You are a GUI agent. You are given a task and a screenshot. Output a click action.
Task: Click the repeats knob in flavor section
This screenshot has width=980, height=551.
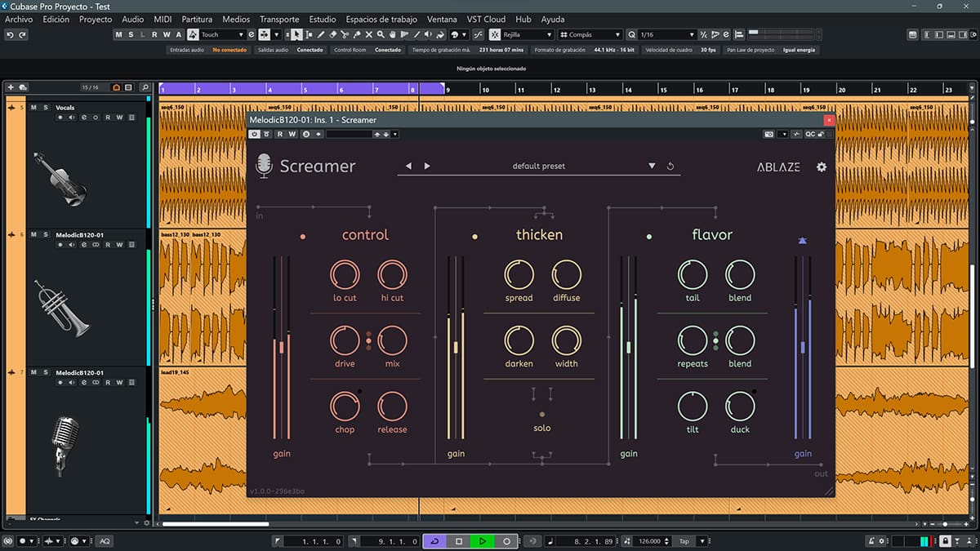click(693, 340)
